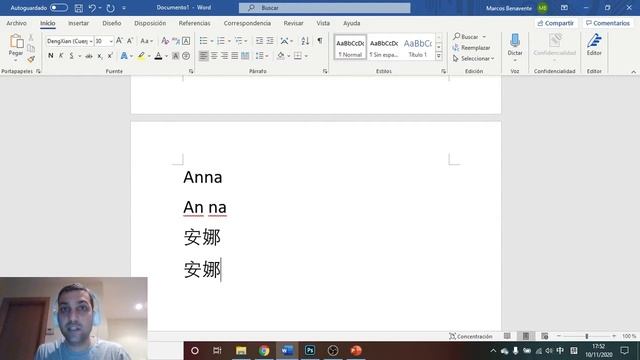
Task: Expand the styles gallery
Action: [439, 56]
